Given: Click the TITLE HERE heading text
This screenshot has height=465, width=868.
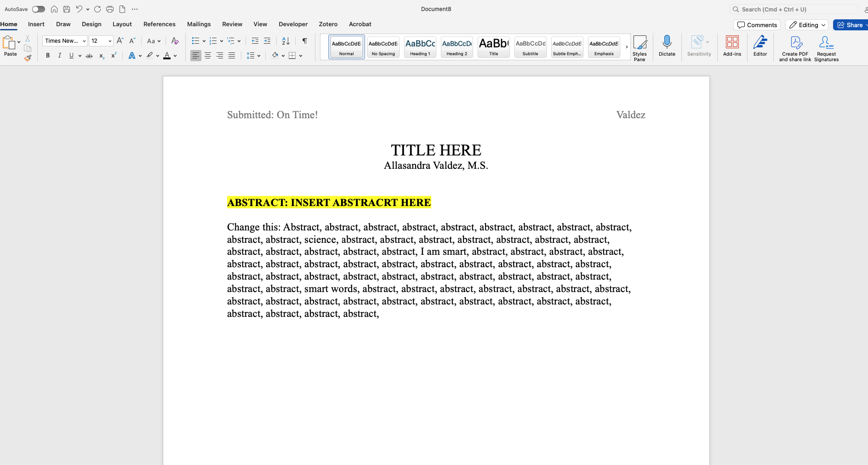Looking at the screenshot, I should pyautogui.click(x=436, y=150).
